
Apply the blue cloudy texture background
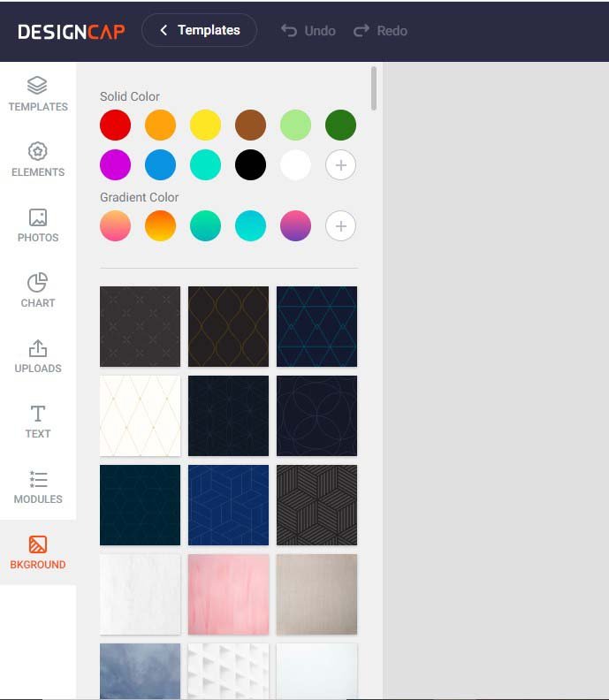pos(141,672)
